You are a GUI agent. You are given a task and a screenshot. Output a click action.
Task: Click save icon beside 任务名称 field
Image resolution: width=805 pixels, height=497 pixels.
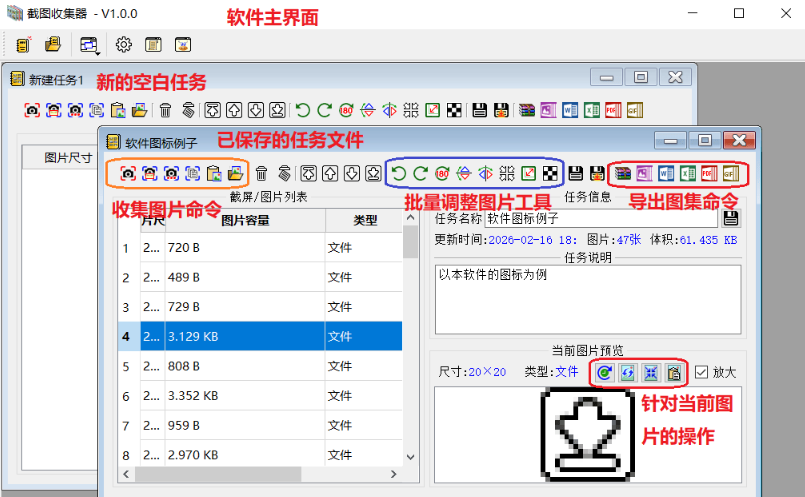[731, 218]
